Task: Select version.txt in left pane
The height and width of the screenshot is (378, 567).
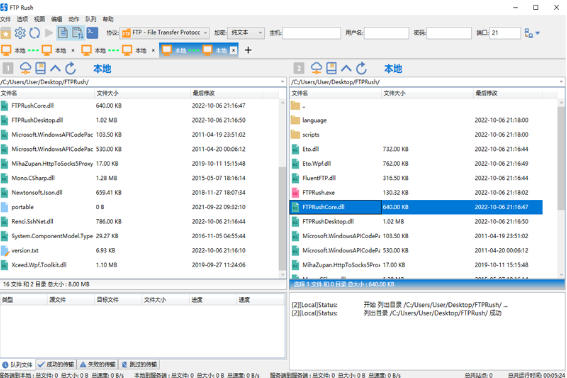Action: pyautogui.click(x=139, y=250)
